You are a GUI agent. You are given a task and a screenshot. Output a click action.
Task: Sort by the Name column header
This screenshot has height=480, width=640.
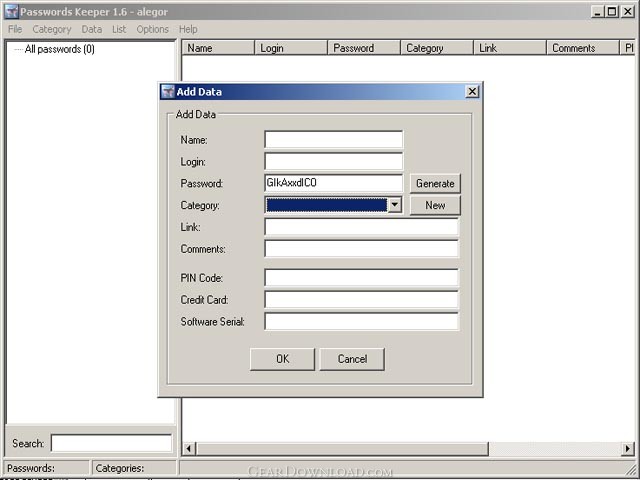point(218,48)
